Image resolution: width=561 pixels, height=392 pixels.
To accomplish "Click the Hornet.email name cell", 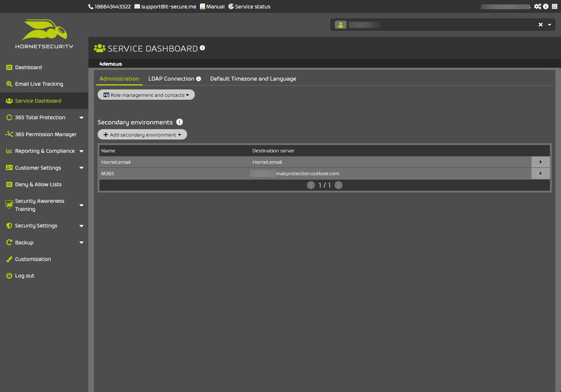I will [x=116, y=162].
